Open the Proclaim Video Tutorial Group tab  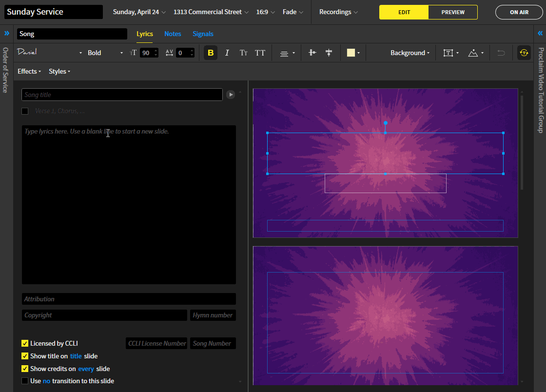click(541, 90)
